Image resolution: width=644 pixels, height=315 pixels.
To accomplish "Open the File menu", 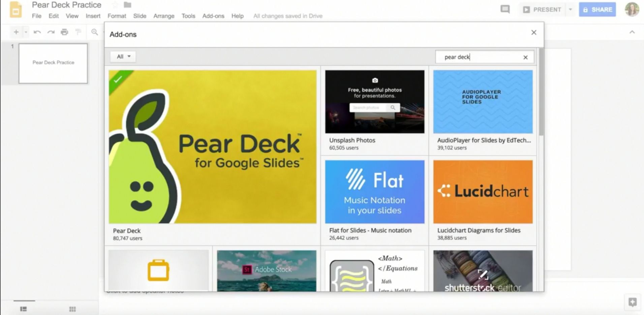I will click(36, 16).
